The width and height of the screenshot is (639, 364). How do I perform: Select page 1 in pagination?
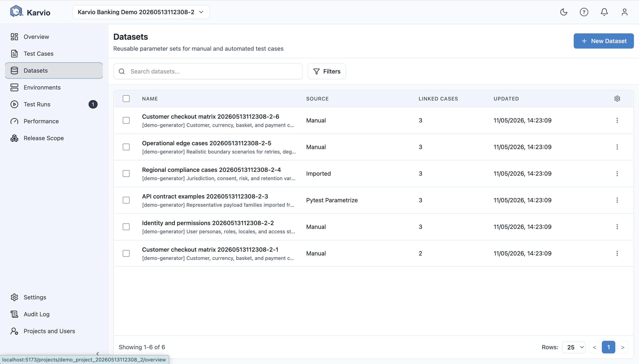pyautogui.click(x=609, y=347)
